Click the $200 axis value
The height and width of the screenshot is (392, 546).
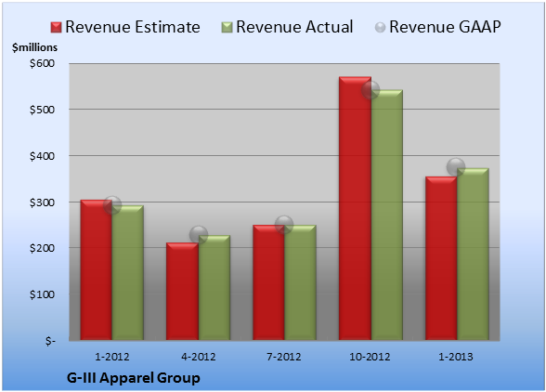[x=42, y=248]
